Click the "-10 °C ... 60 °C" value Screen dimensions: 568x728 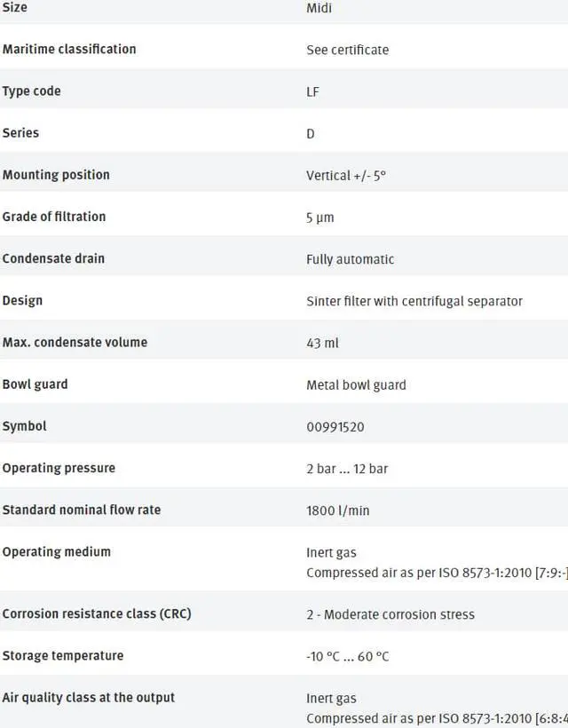click(347, 657)
